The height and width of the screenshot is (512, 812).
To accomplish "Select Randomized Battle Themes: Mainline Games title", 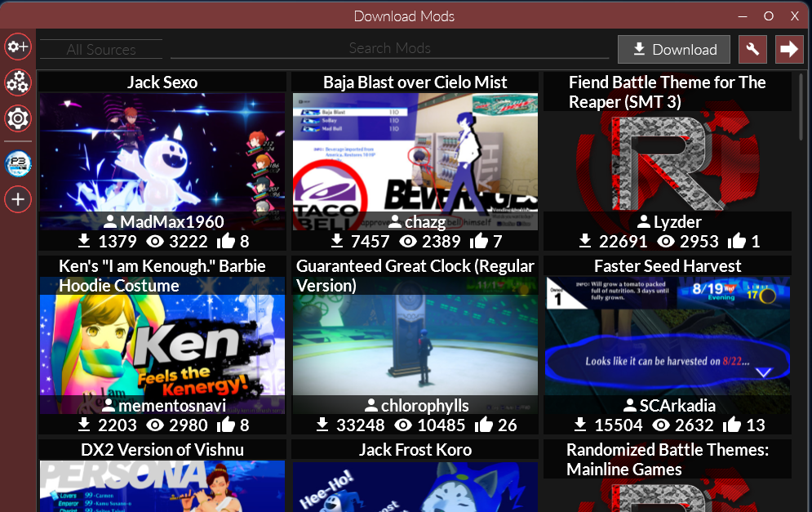I will [668, 459].
